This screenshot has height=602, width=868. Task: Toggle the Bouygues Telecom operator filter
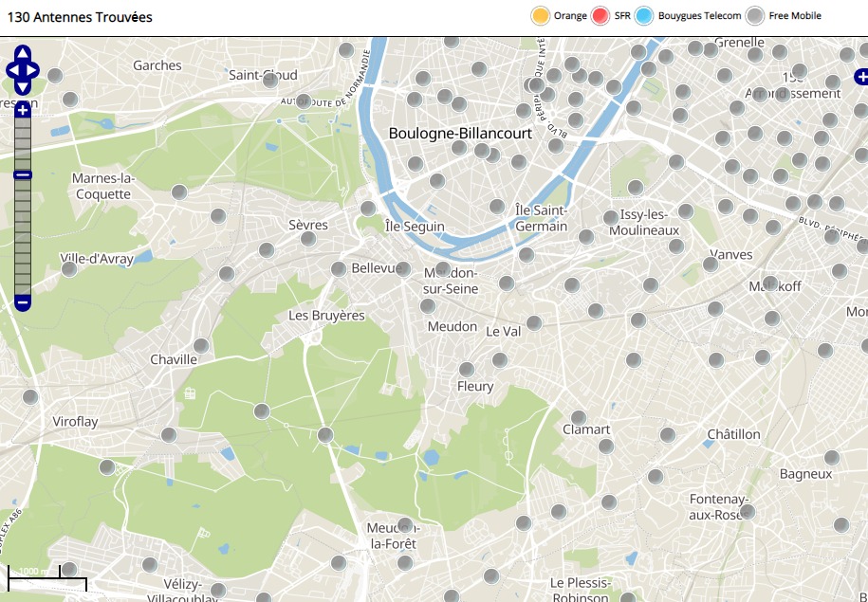pos(643,16)
